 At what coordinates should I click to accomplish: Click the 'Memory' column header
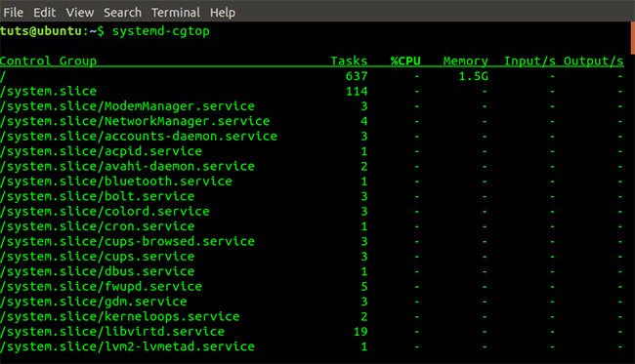pos(465,61)
